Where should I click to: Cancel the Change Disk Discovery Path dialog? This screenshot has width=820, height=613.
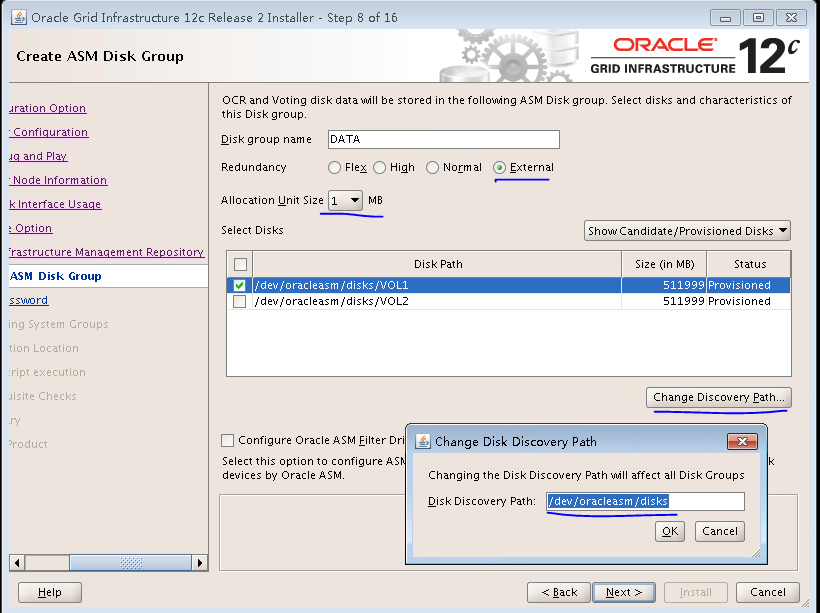[x=720, y=531]
